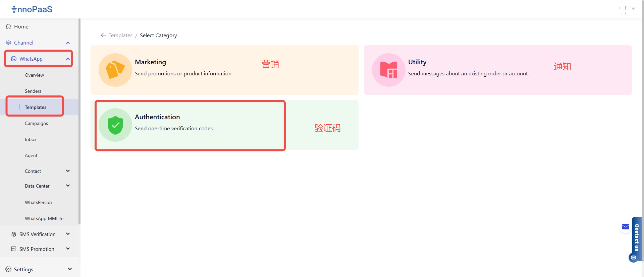The image size is (644, 277).
Task: Click the Utility pink folder icon
Action: tap(388, 70)
